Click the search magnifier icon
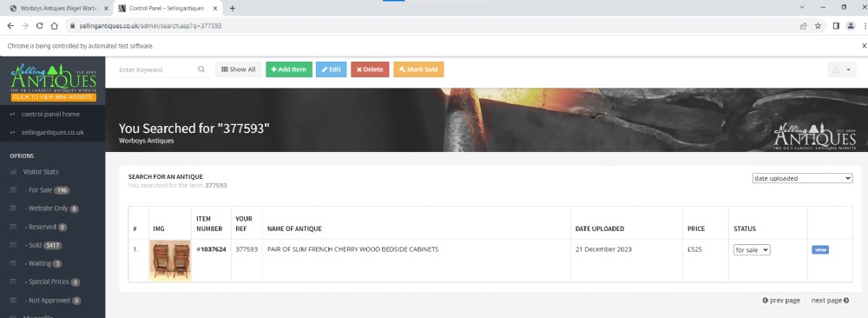This screenshot has height=318, width=868. click(201, 70)
